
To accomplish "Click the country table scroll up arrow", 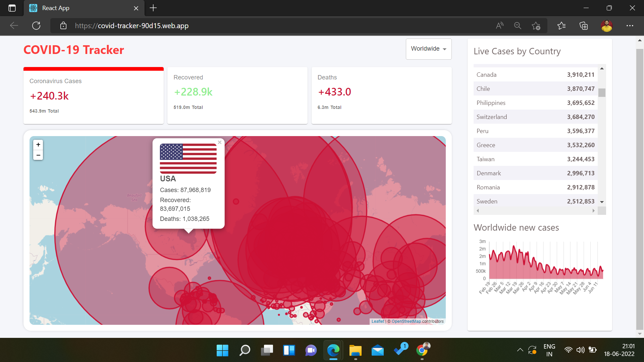I will click(x=602, y=68).
